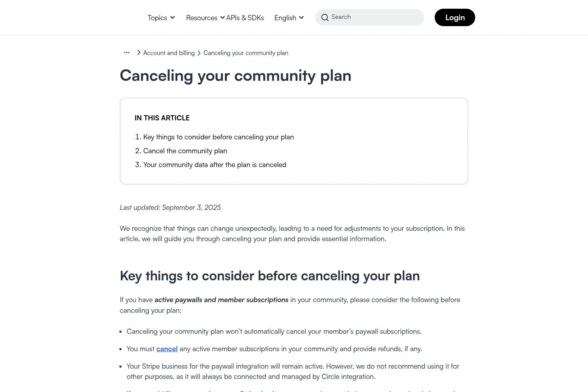Click the chevron after the breadcrumb ellipsis
The image size is (588, 392).
(139, 52)
